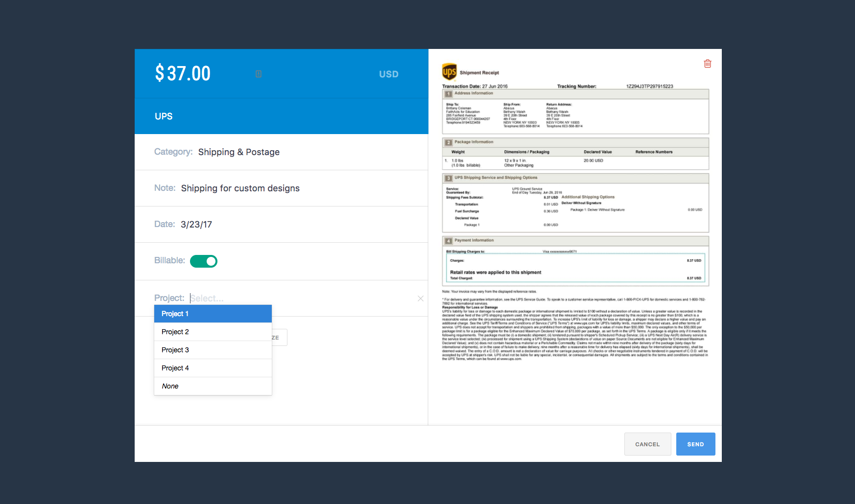
Task: Edit the $37.00 amount field
Action: 183,73
